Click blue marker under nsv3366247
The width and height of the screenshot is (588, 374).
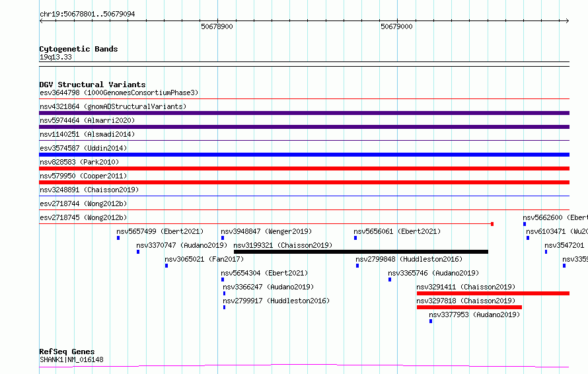click(x=224, y=293)
